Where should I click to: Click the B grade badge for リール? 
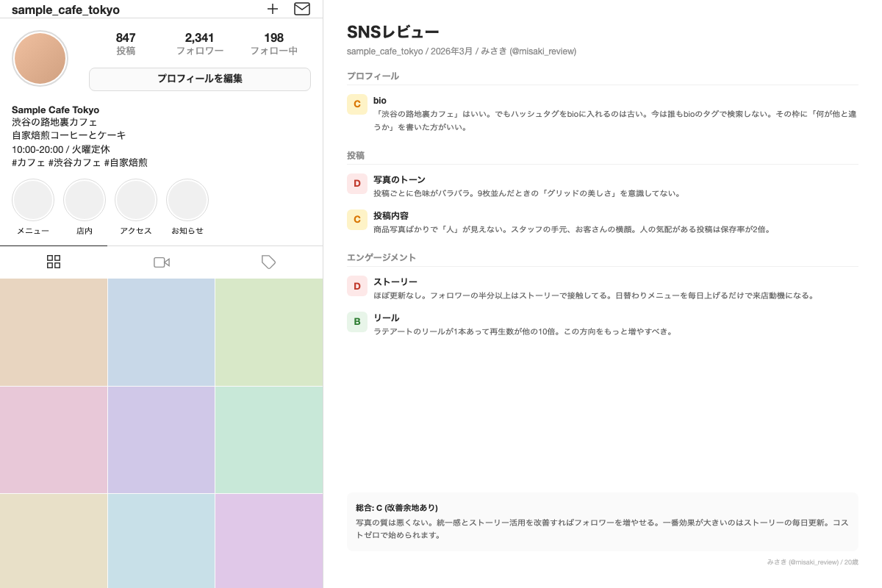coord(357,321)
